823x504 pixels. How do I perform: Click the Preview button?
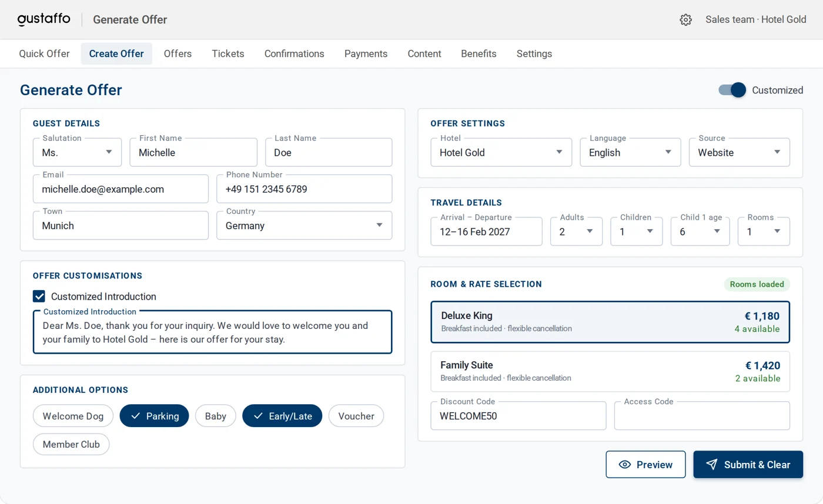coord(645,465)
